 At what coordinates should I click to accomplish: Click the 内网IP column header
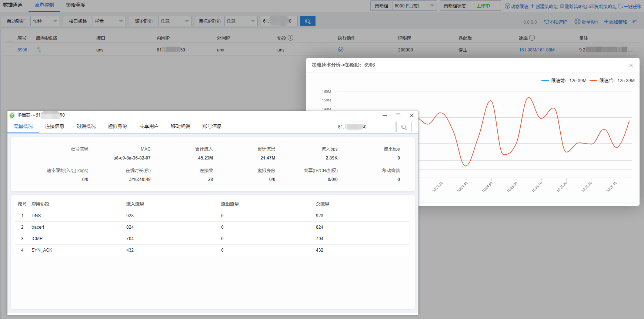163,38
